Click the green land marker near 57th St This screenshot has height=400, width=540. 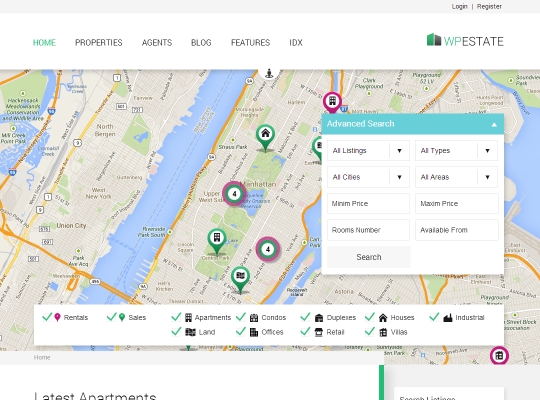(240, 279)
